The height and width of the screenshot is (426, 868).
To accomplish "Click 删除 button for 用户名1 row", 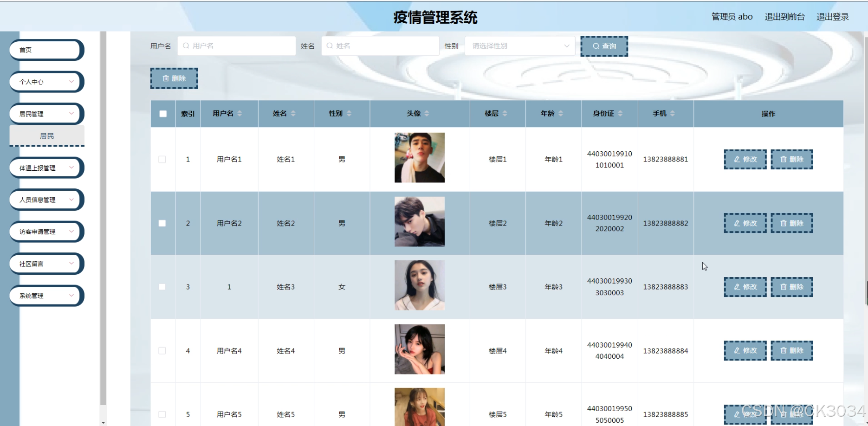I will pyautogui.click(x=792, y=159).
